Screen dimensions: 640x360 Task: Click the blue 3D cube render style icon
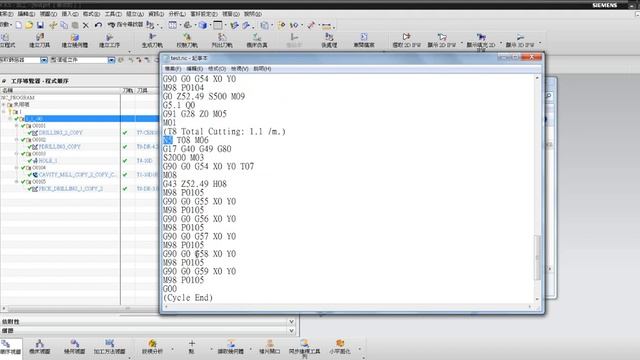point(203,25)
